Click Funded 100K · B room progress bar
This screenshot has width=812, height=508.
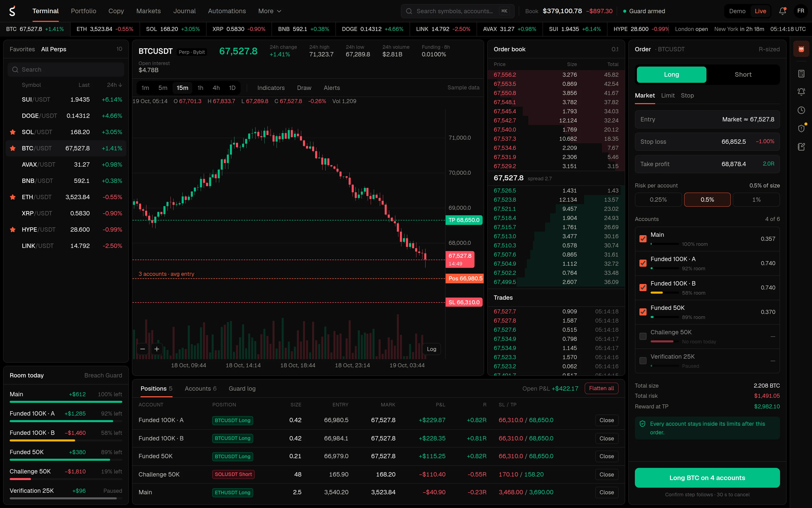[66, 440]
